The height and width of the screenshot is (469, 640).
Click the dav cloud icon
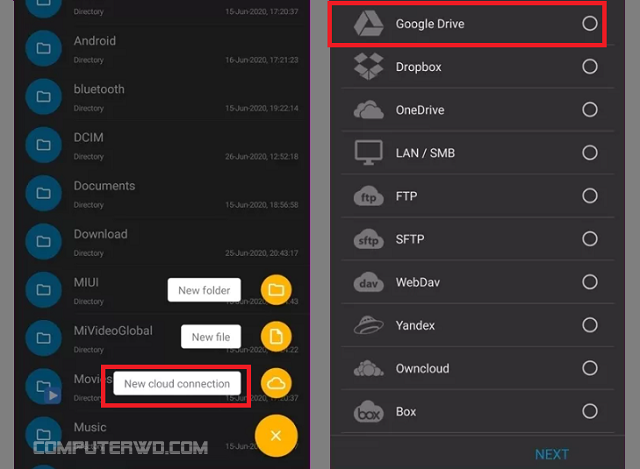click(x=369, y=282)
